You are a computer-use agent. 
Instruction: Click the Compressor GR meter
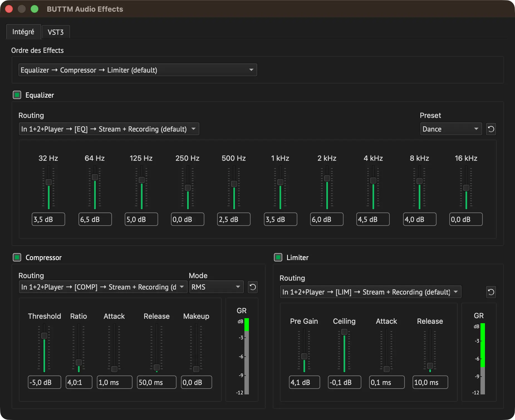click(247, 356)
